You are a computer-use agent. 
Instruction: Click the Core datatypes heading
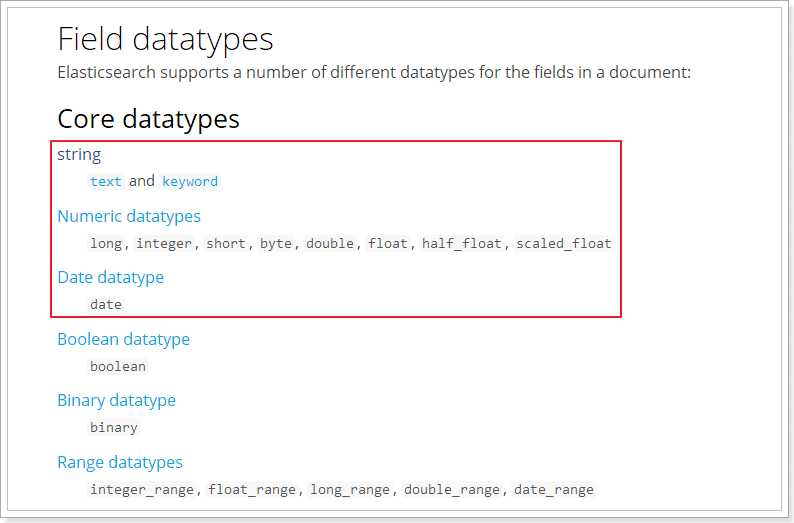pos(148,119)
